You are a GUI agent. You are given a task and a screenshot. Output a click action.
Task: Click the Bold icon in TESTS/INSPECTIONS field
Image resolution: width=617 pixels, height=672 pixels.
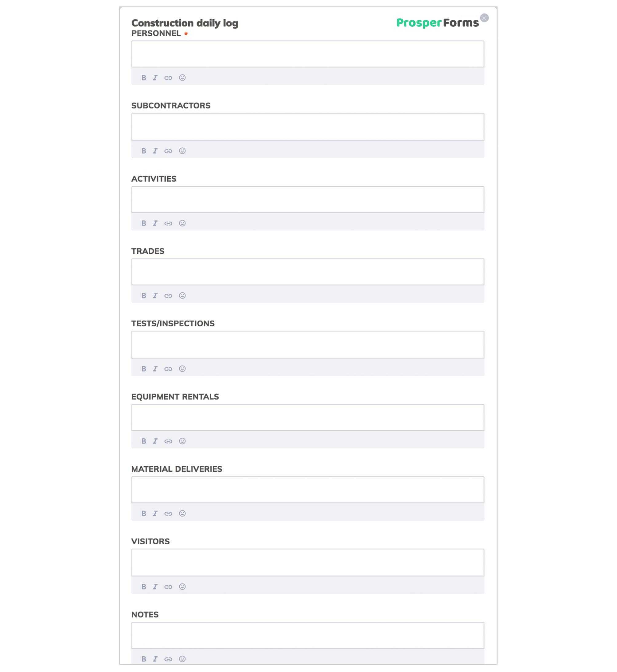click(143, 368)
